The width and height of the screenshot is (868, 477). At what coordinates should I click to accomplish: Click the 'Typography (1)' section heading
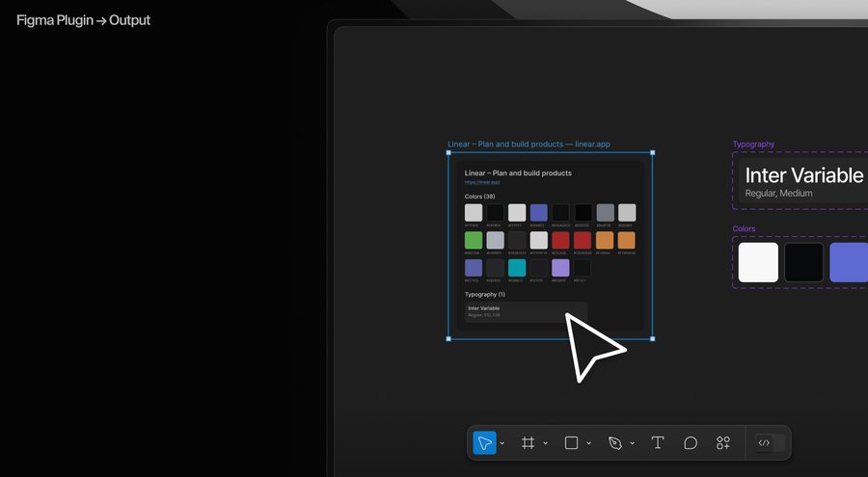pos(485,294)
